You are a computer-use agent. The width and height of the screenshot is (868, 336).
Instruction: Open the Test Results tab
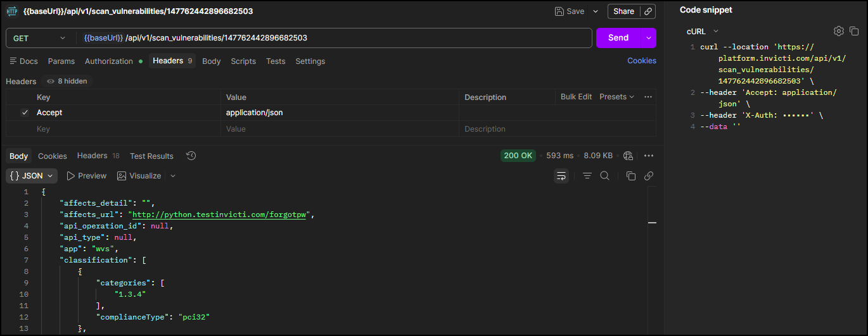coord(151,156)
